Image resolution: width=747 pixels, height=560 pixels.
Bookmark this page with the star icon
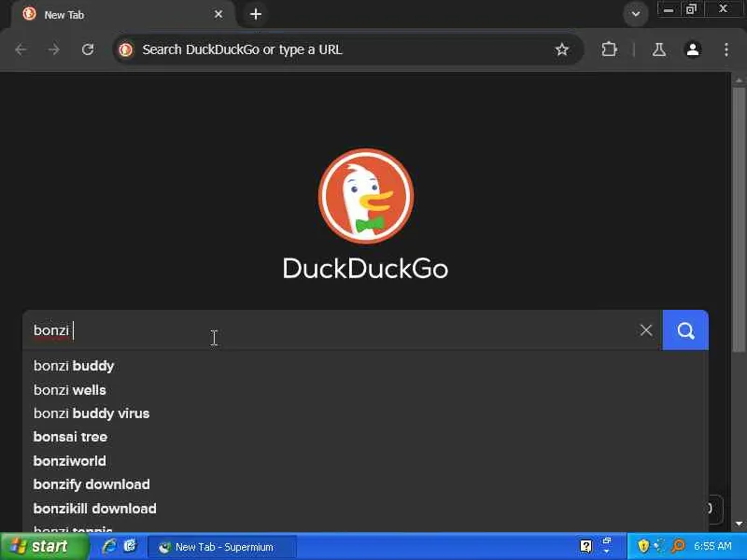[562, 49]
